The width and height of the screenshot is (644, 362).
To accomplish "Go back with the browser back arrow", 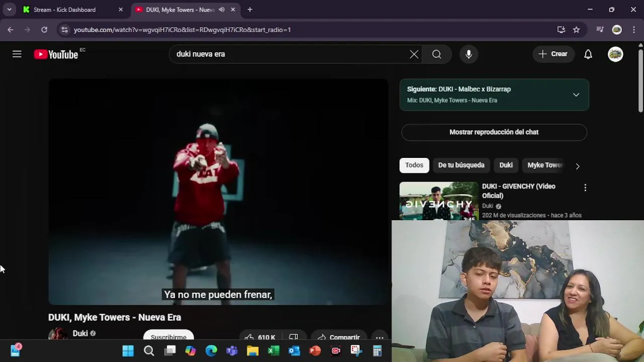I will click(x=11, y=30).
